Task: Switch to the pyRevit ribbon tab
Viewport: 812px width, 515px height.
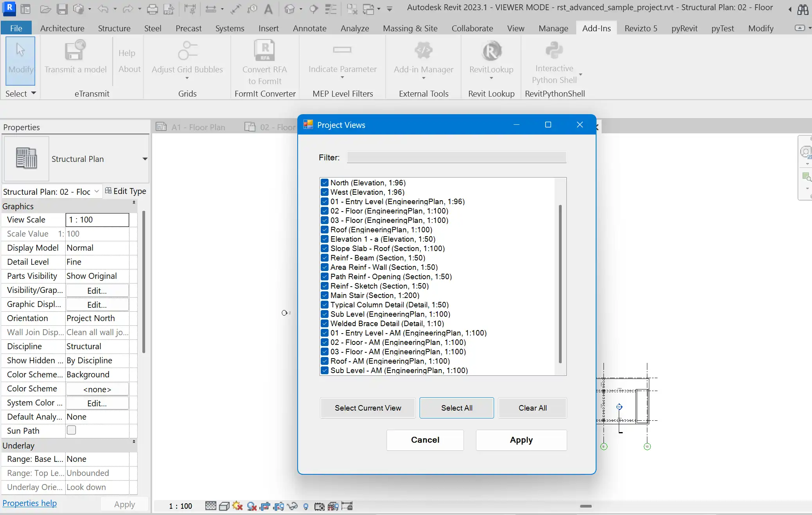Action: tap(684, 28)
